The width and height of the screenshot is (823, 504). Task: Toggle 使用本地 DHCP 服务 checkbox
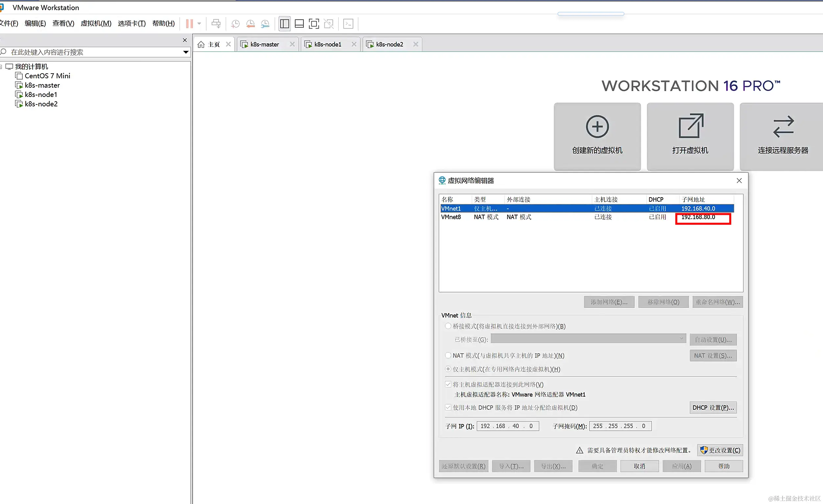[x=448, y=407]
